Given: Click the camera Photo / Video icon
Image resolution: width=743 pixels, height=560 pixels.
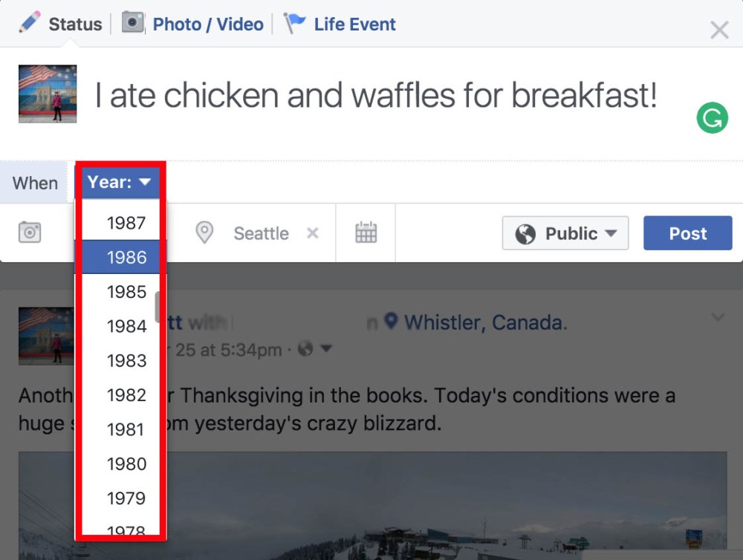Looking at the screenshot, I should pos(133,24).
